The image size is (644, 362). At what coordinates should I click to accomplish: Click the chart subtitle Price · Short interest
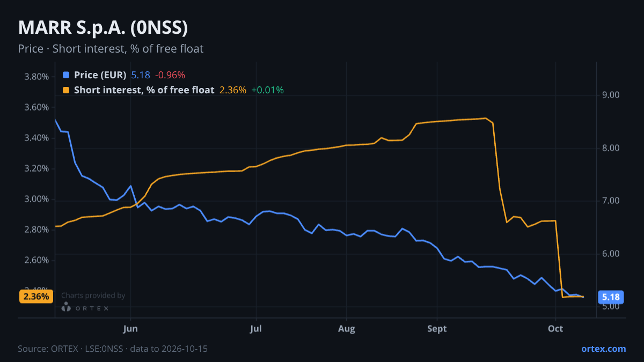[x=111, y=49]
